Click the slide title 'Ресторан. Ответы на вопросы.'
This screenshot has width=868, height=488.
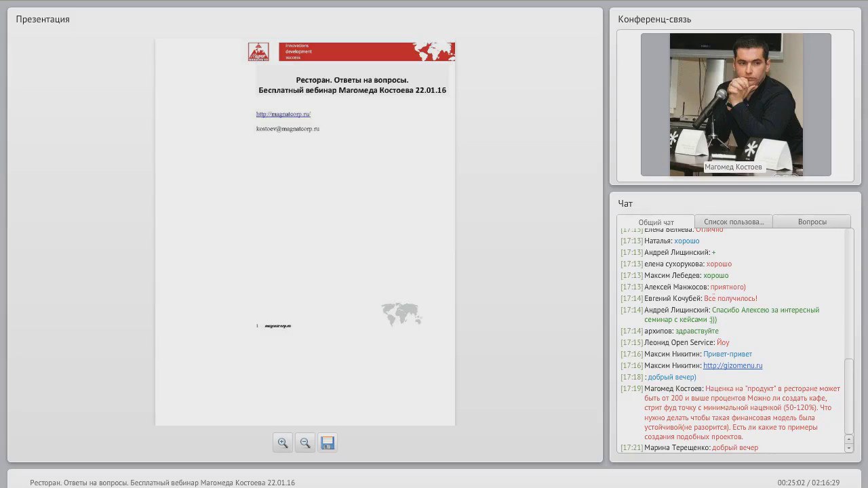click(x=352, y=80)
